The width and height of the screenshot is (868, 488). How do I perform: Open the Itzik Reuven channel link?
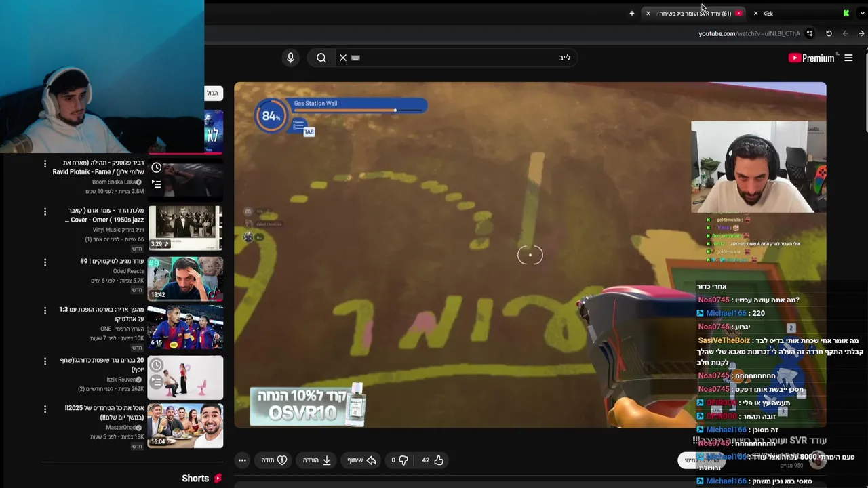121,380
